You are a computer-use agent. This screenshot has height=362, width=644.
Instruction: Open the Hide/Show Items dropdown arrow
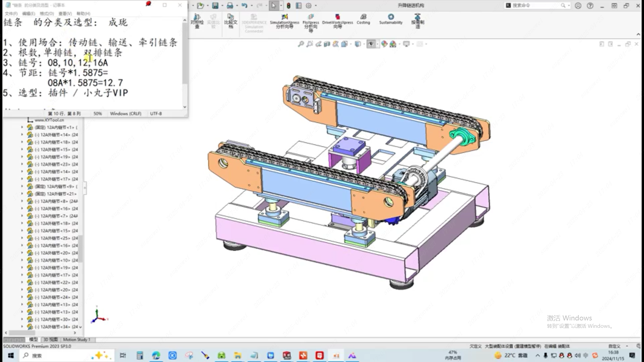378,44
